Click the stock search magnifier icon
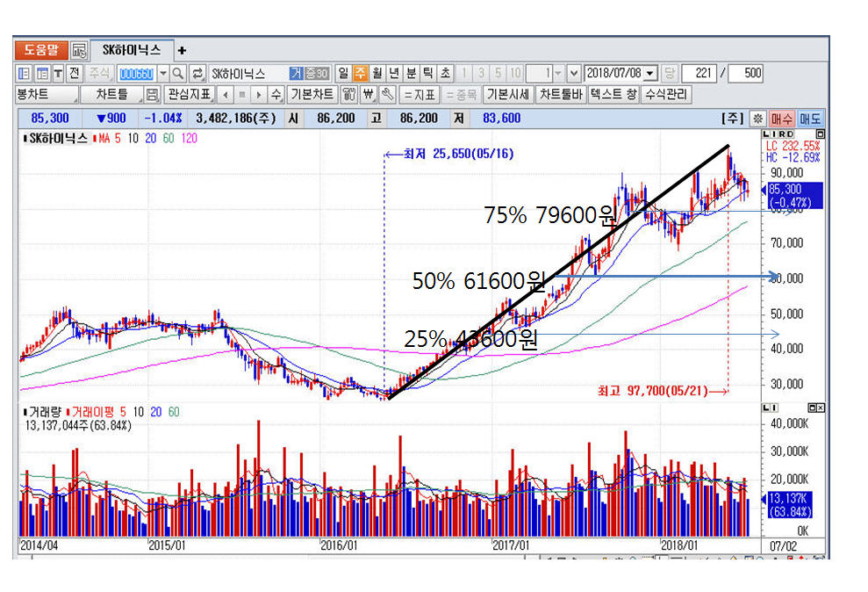This screenshot has height=592, width=868. 177,74
